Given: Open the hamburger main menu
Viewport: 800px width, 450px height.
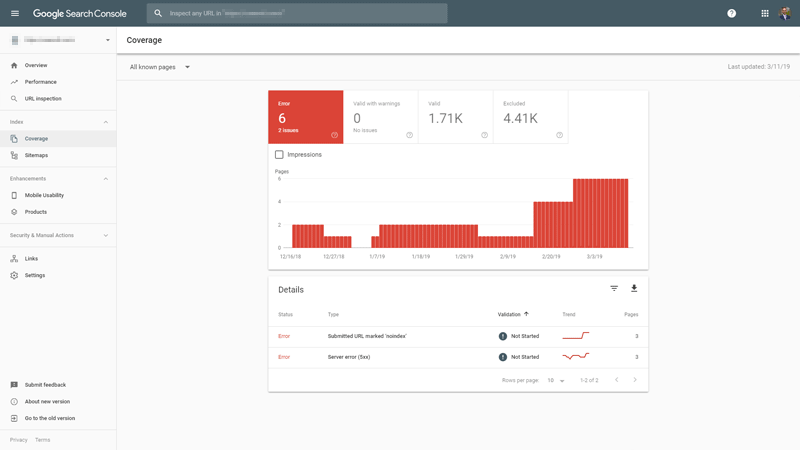Looking at the screenshot, I should [14, 13].
